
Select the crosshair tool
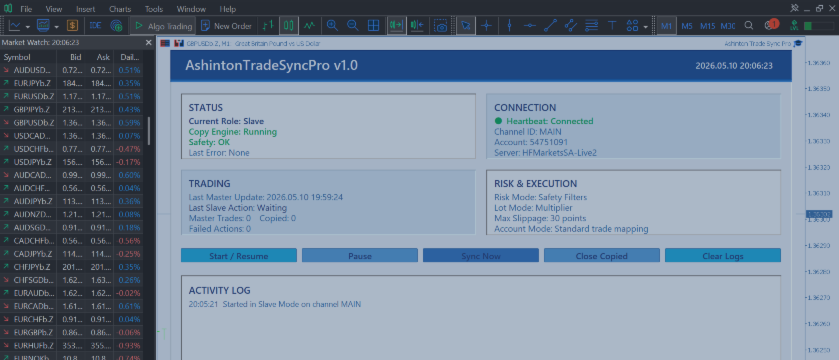pos(486,25)
